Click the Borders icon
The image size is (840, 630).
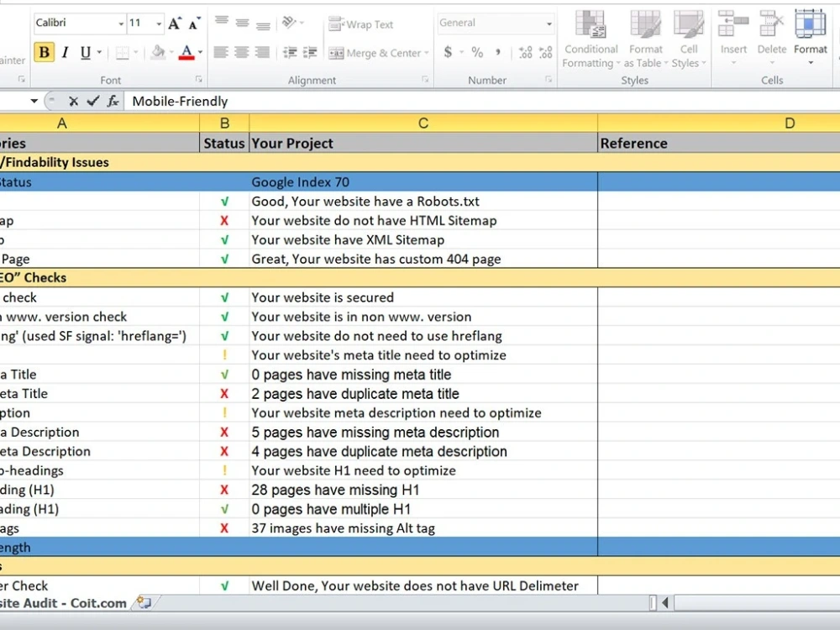tap(123, 52)
